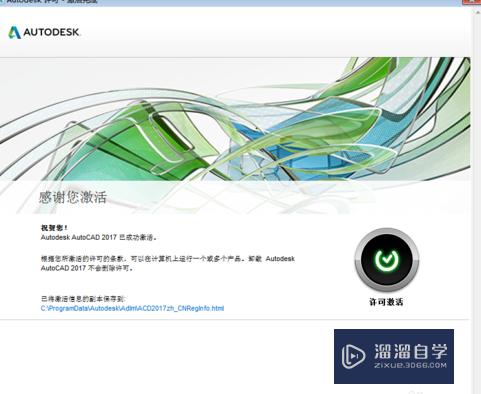Click the vertical scrollbar on the right edge
Viewport: 481px width, 394px height.
click(x=477, y=200)
